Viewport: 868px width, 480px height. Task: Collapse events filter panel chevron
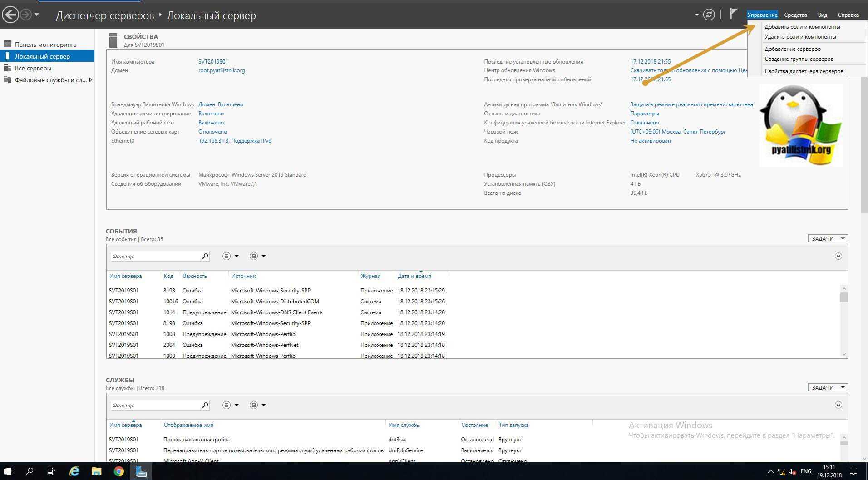click(x=838, y=256)
